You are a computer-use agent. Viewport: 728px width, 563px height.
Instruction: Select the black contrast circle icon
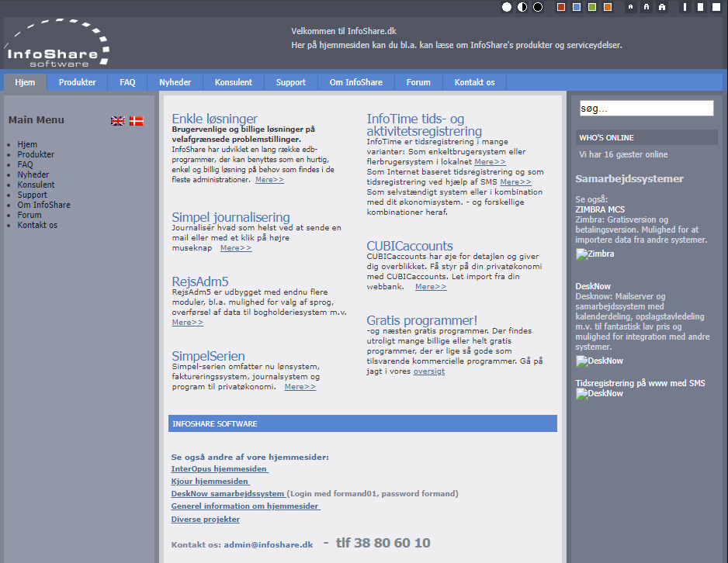(x=538, y=7)
